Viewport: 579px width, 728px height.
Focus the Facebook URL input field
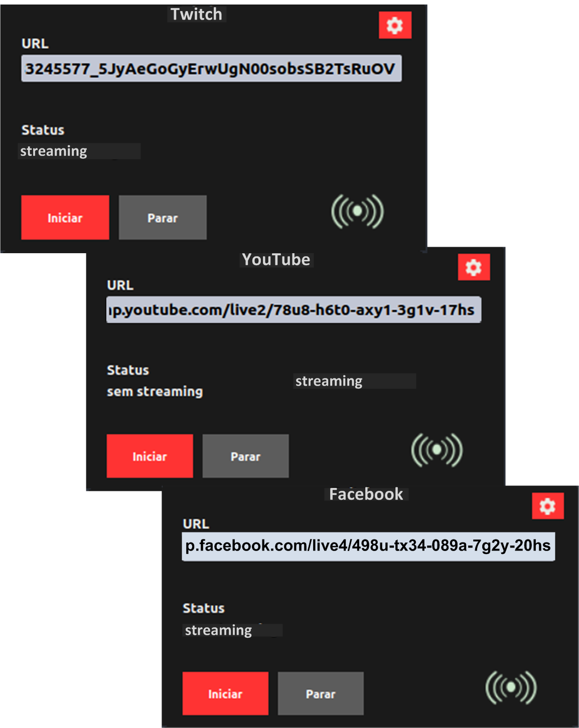click(368, 547)
